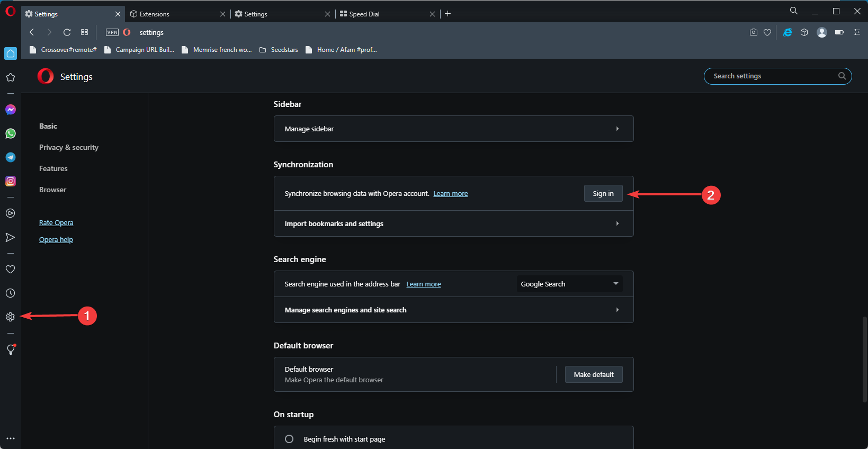Screen dimensions: 868x449
Task: Click the Sign in button
Action: (x=603, y=193)
